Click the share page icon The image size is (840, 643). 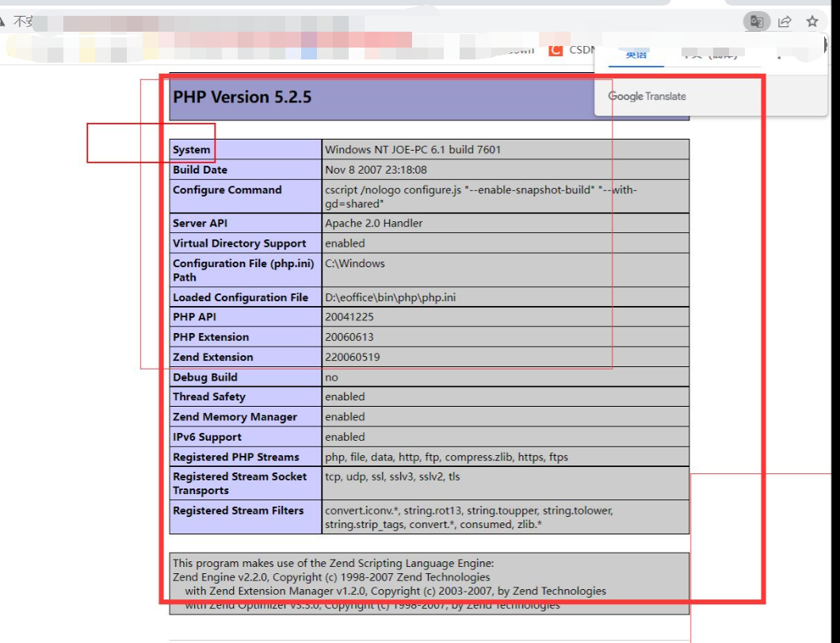coord(785,22)
